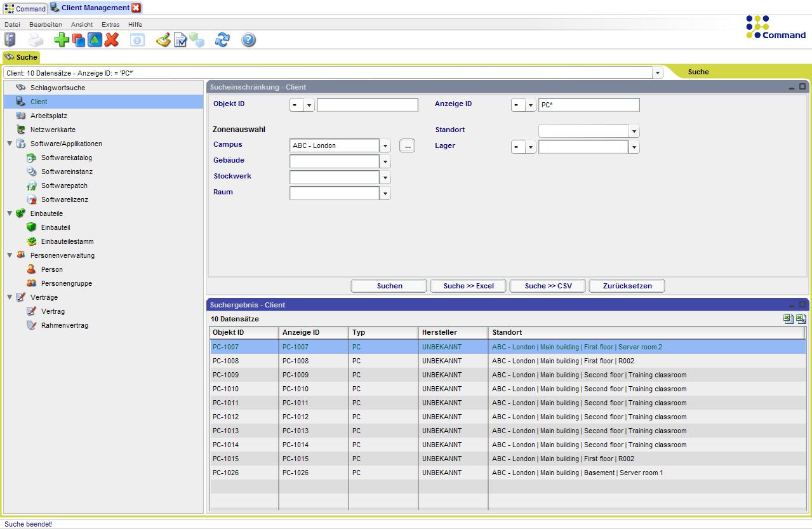Open the Stockwerk selection dropdown
The image size is (812, 531).
coord(385,177)
